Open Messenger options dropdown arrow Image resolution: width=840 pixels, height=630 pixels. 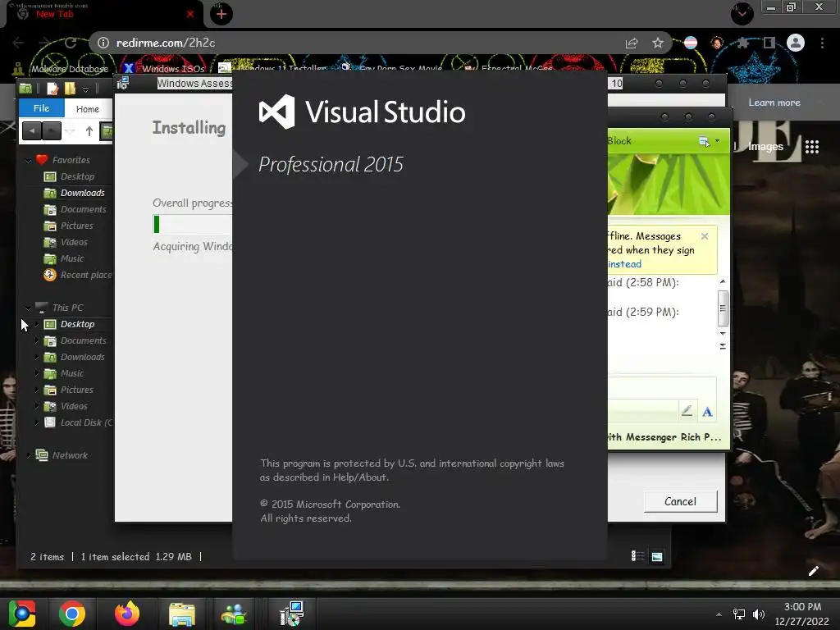tap(717, 141)
